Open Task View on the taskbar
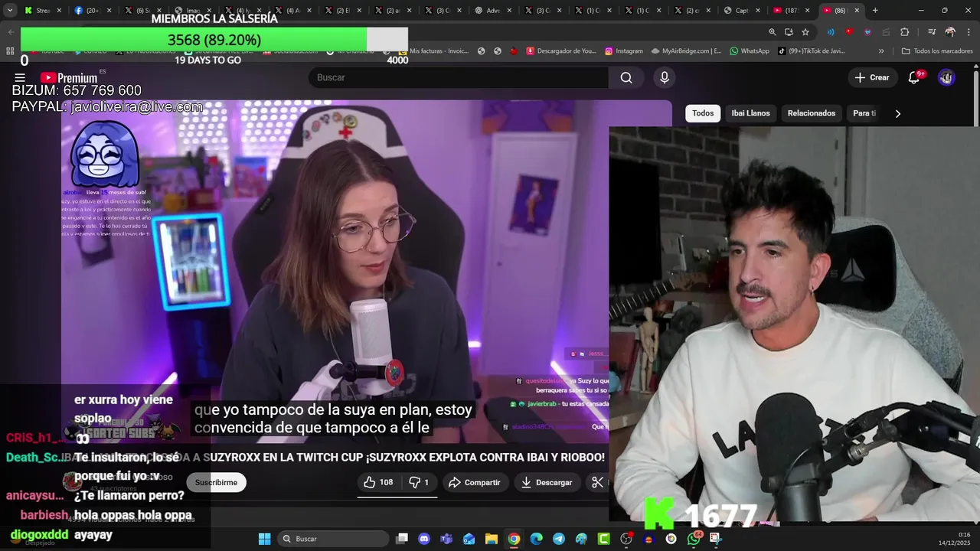Image resolution: width=980 pixels, height=551 pixels. coord(402,539)
